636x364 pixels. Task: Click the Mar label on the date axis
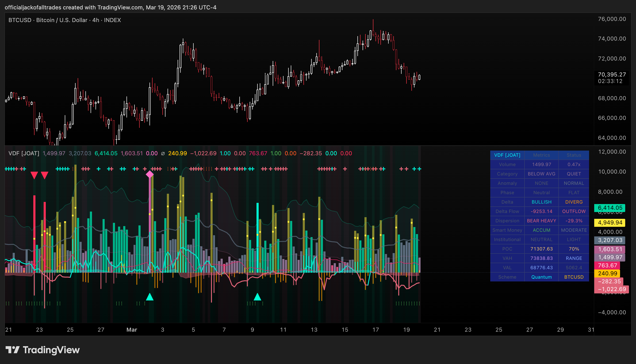(132, 330)
